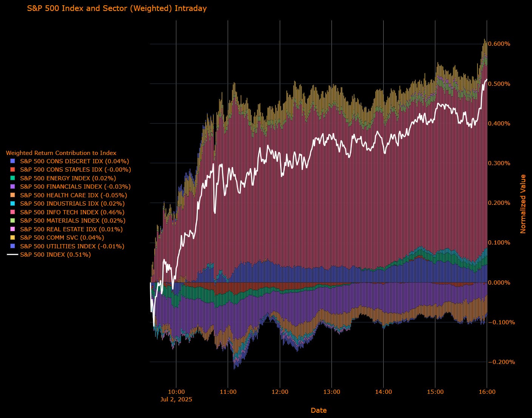The width and height of the screenshot is (532, 418).
Task: Click the 0.000% y-axis tick label
Action: click(x=499, y=283)
